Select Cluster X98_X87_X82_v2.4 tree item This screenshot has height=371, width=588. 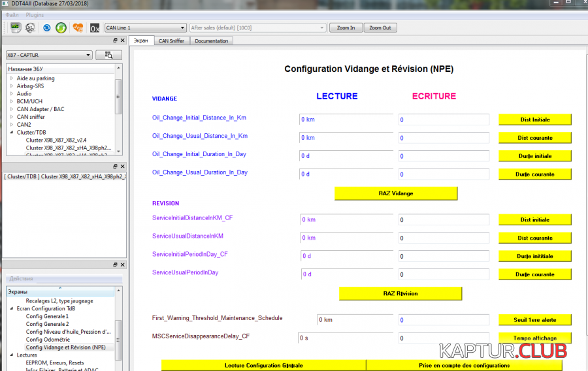(x=56, y=140)
